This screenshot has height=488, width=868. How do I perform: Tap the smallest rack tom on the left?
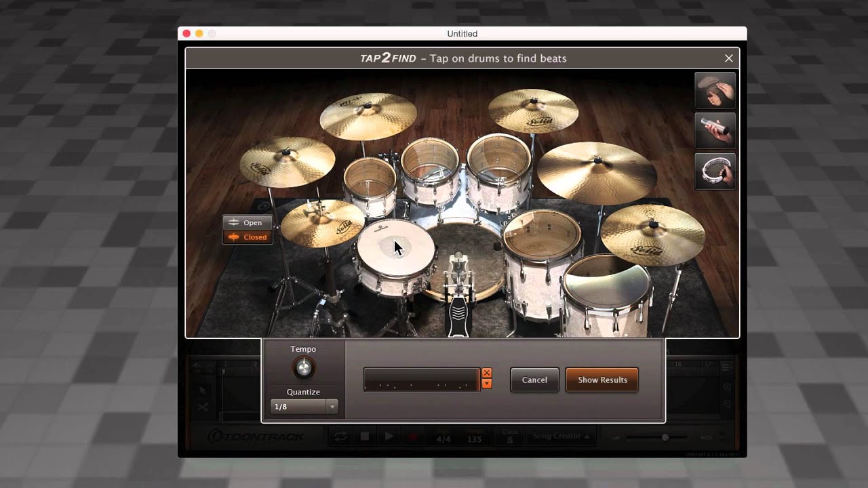click(x=370, y=177)
